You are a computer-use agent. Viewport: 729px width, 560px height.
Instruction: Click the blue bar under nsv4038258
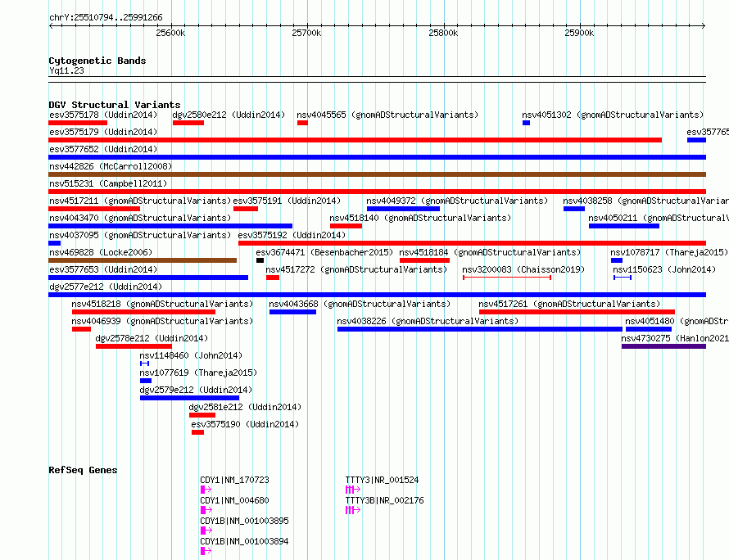coord(574,209)
